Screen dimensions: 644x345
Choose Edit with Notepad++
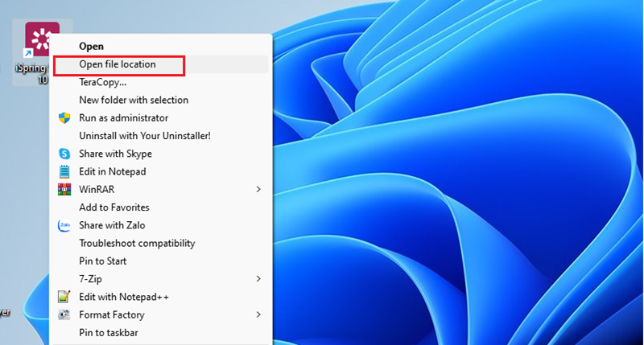coord(160,297)
